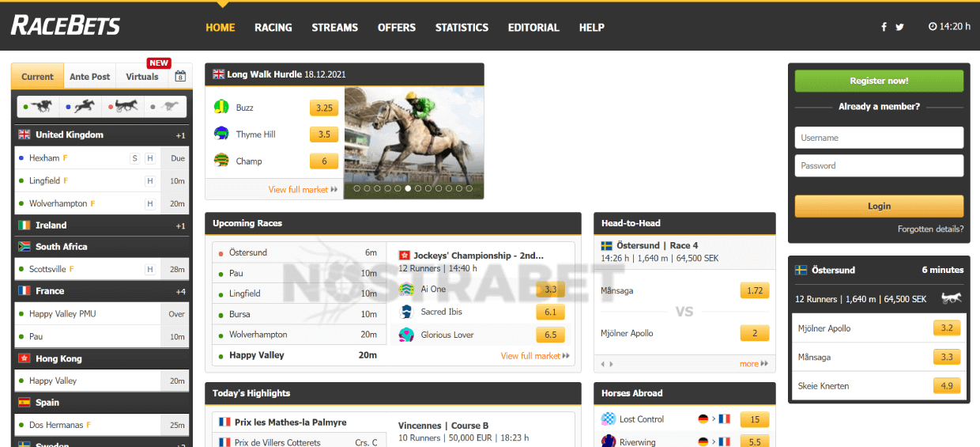Click Ai One jockey silk icon
This screenshot has height=447, width=980.
(x=406, y=290)
